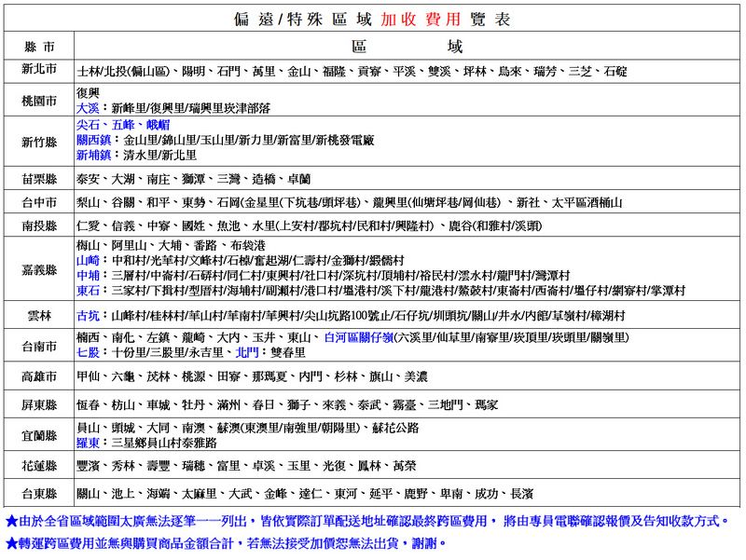Click the blue 關西鎮 label
746x560 pixels.
tap(93, 140)
